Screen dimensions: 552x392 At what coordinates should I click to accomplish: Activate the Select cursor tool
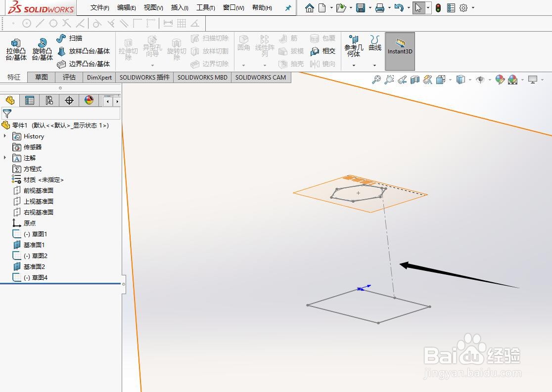[418, 8]
